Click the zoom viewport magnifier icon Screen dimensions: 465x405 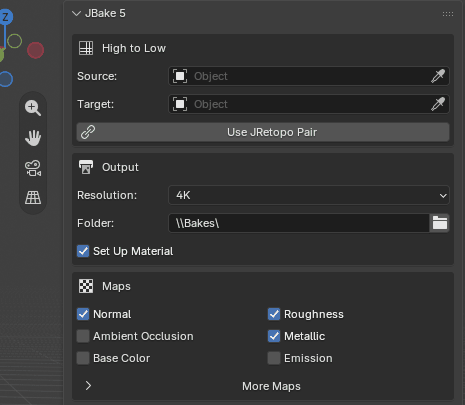33,108
